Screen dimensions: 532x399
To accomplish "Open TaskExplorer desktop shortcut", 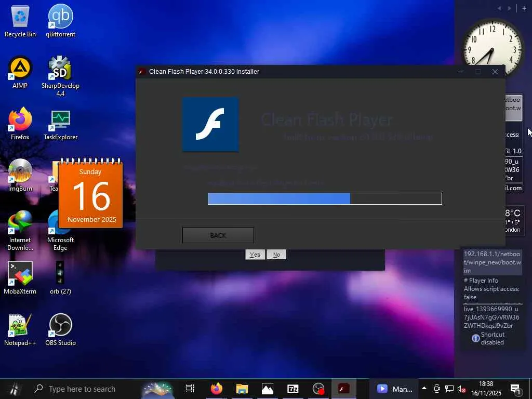I will pyautogui.click(x=60, y=124).
